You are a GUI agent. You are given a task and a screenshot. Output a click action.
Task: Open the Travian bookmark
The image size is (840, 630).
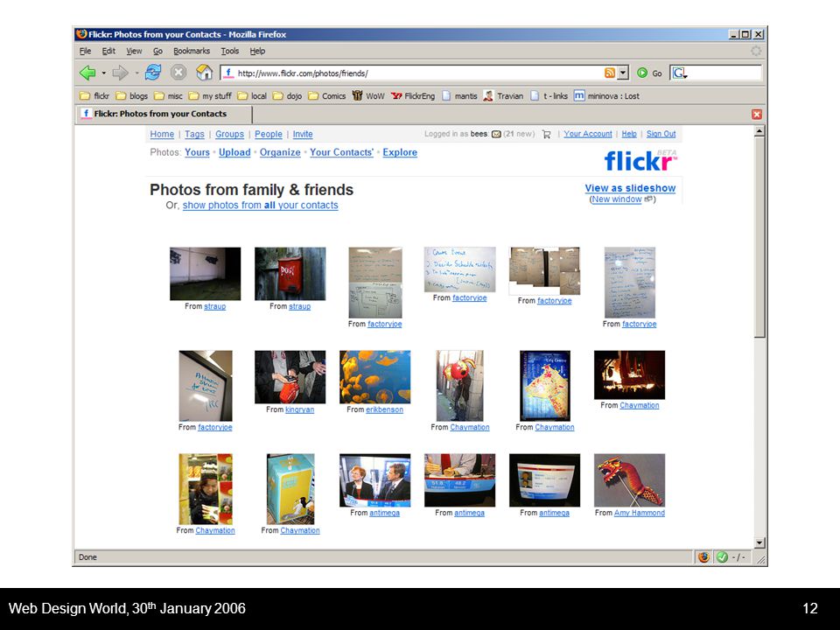pos(503,96)
